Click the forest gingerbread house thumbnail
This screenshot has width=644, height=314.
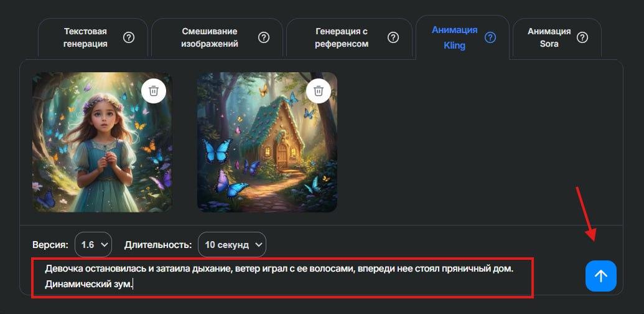pyautogui.click(x=267, y=142)
